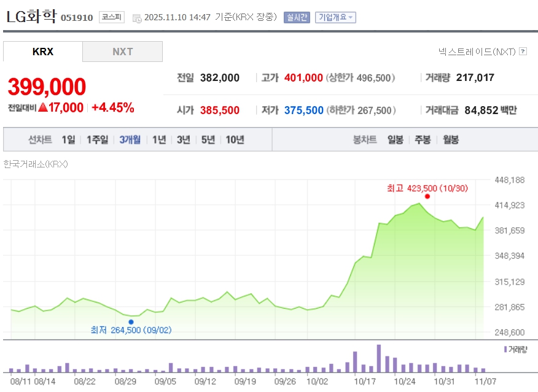Switch to 일봉 candlestick chart

pyautogui.click(x=395, y=140)
